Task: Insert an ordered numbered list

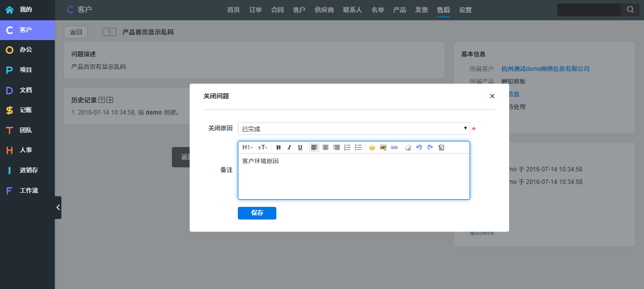Action: click(347, 148)
